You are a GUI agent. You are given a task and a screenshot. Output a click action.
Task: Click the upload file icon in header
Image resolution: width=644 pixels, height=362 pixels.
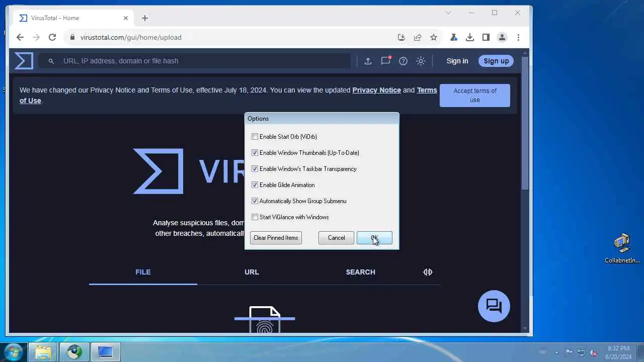[368, 61]
